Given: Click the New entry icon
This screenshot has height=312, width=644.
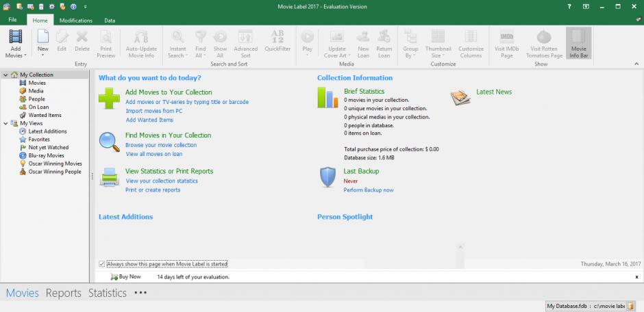Looking at the screenshot, I should point(43,36).
